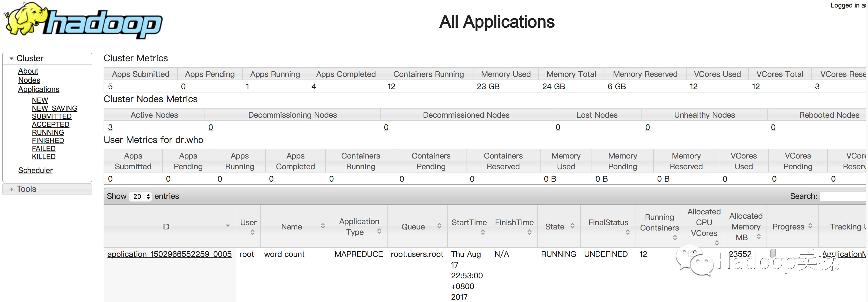
Task: Filter applications by FAILED state
Action: pos(44,149)
